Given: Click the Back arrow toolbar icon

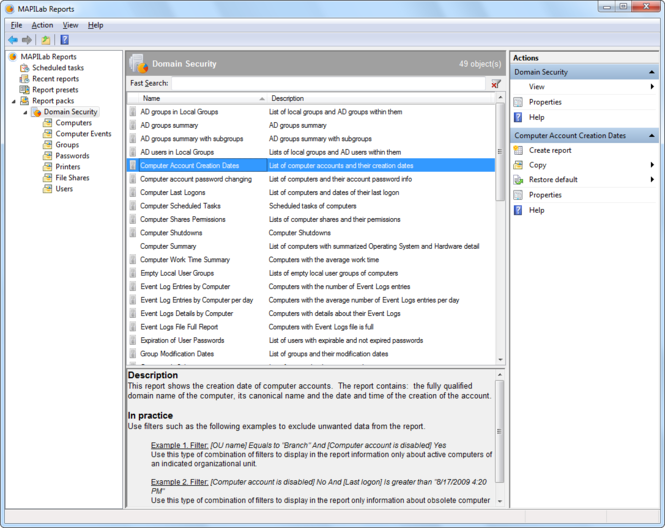Looking at the screenshot, I should (13, 40).
